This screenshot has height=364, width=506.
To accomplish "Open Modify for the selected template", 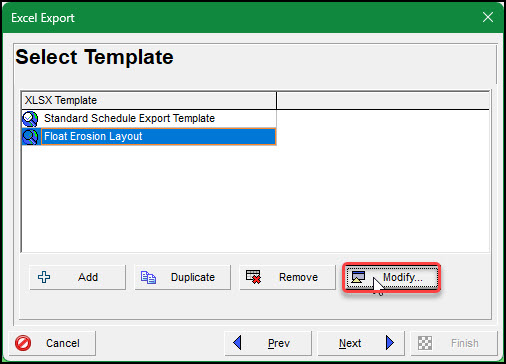I will 392,277.
